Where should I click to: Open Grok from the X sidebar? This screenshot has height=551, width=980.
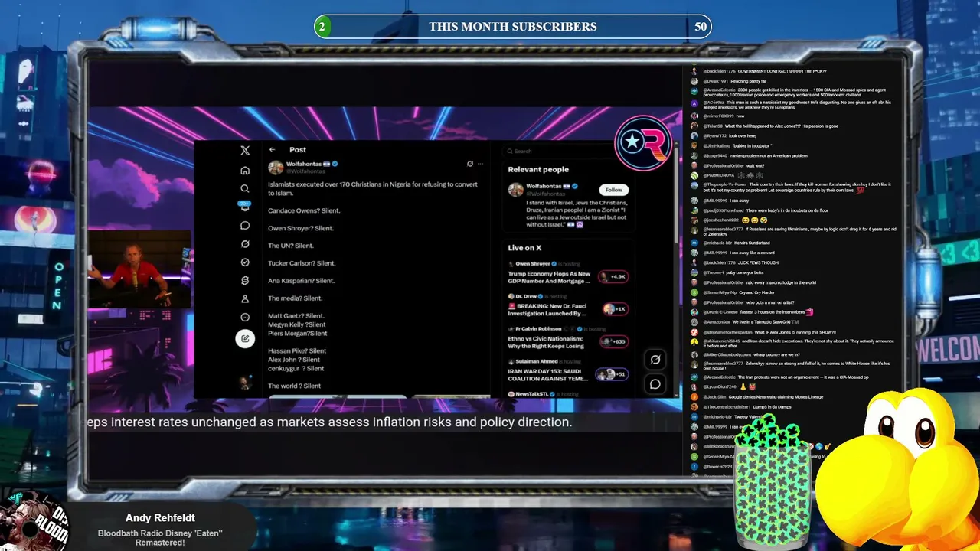245,244
